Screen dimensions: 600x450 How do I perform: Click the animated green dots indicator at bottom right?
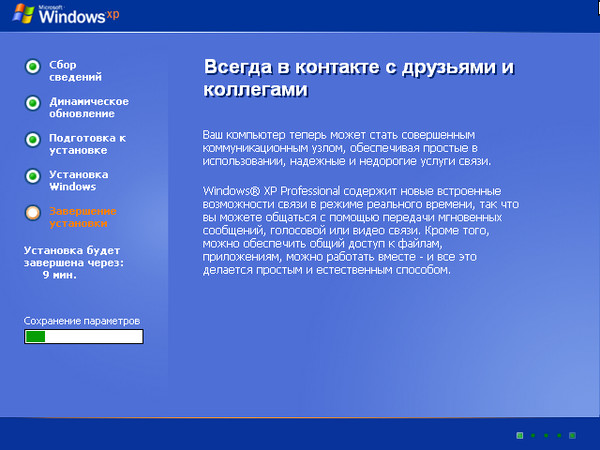click(x=546, y=435)
